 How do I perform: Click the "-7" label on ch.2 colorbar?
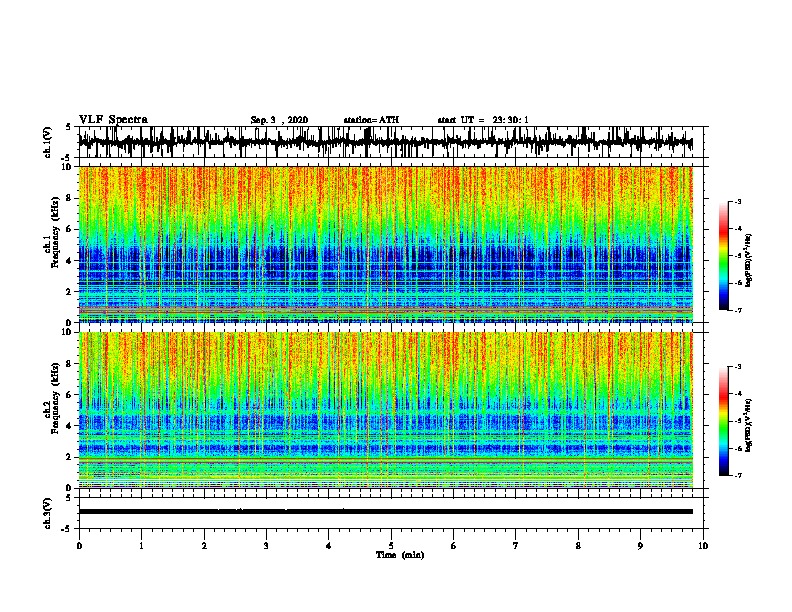(x=738, y=475)
